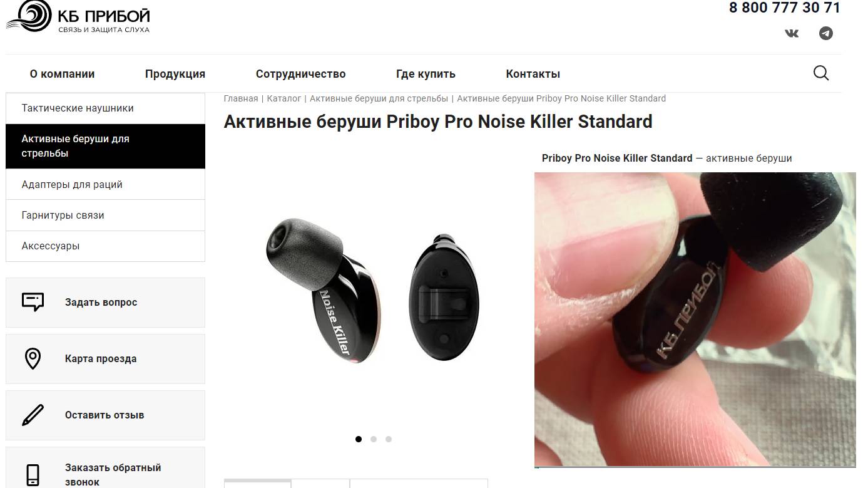Open the Продукция navigation menu
Image resolution: width=868 pixels, height=488 pixels.
coord(175,74)
